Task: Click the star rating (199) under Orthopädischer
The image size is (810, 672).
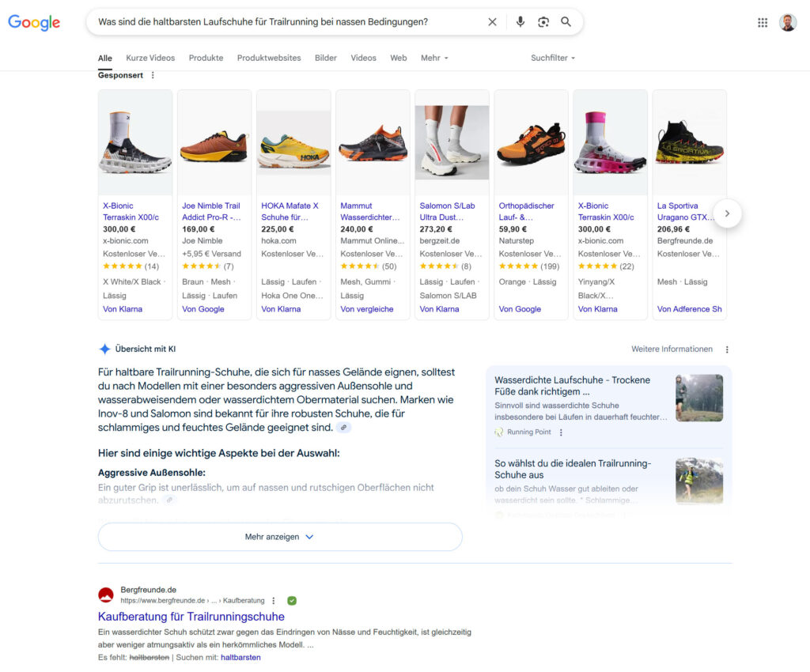Action: (528, 266)
